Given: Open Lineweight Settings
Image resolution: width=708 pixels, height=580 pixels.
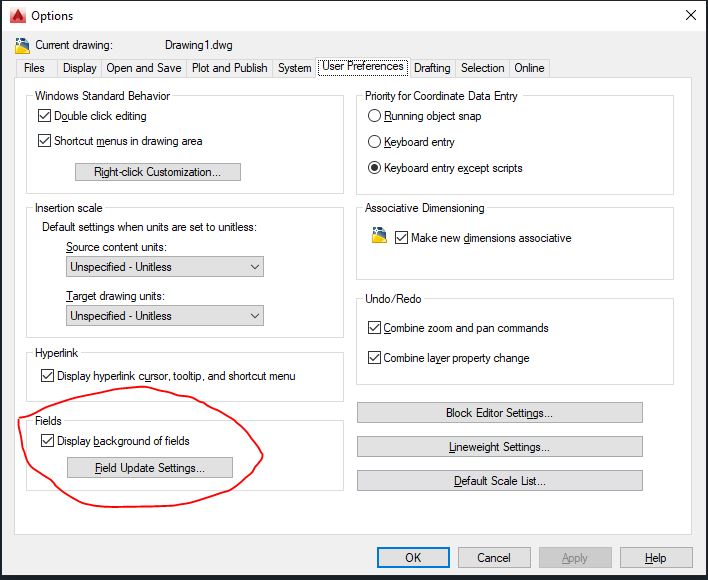Looking at the screenshot, I should tap(499, 446).
